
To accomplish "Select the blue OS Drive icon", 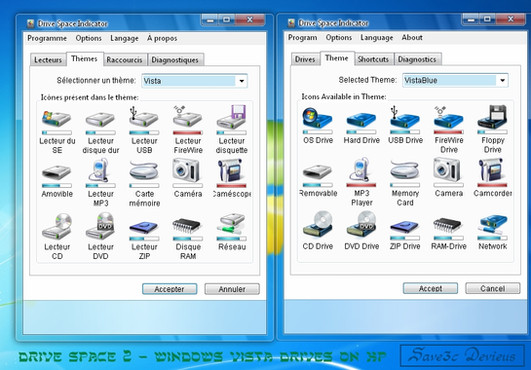I will pyautogui.click(x=317, y=117).
